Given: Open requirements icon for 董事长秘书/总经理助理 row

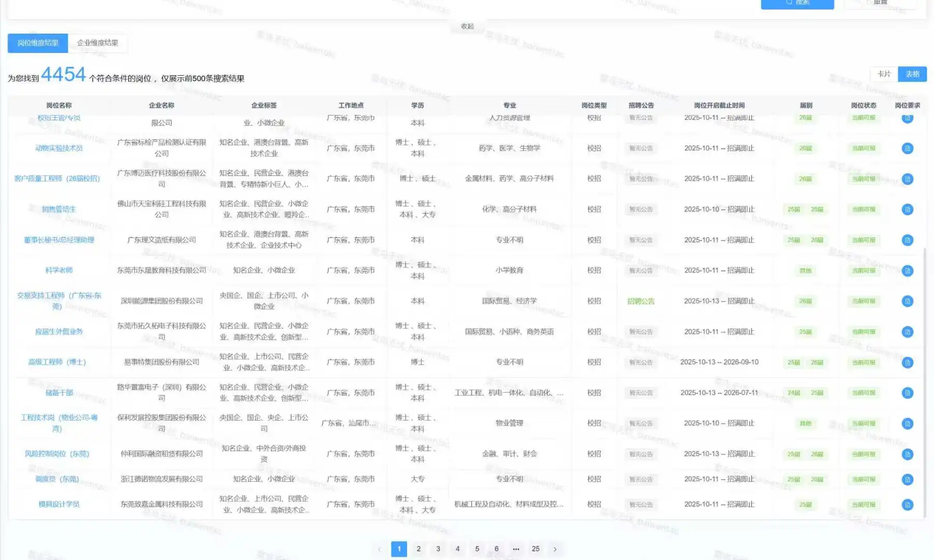Looking at the screenshot, I should click(x=907, y=240).
